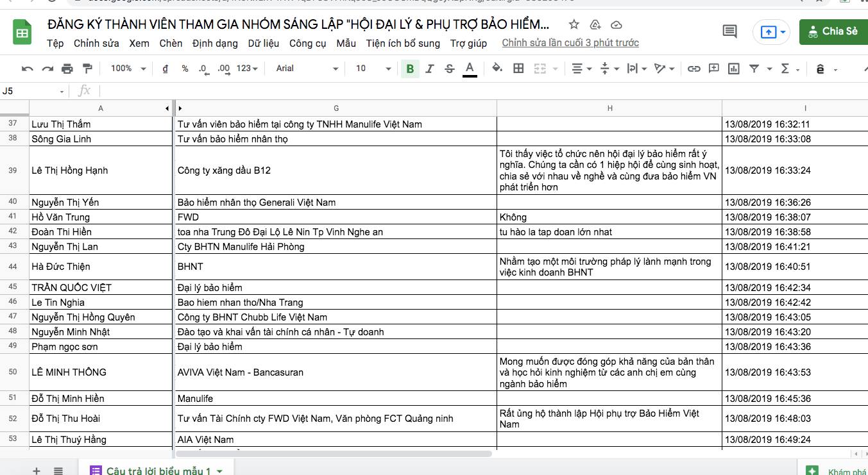
Task: Open the all sheets list button
Action: 58,471
